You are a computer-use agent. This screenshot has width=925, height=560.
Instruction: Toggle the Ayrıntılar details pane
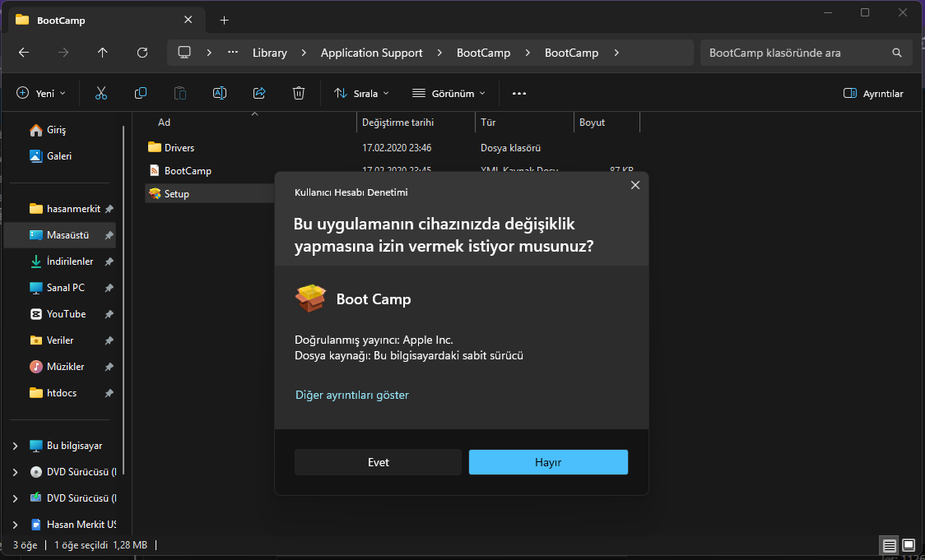tap(874, 93)
